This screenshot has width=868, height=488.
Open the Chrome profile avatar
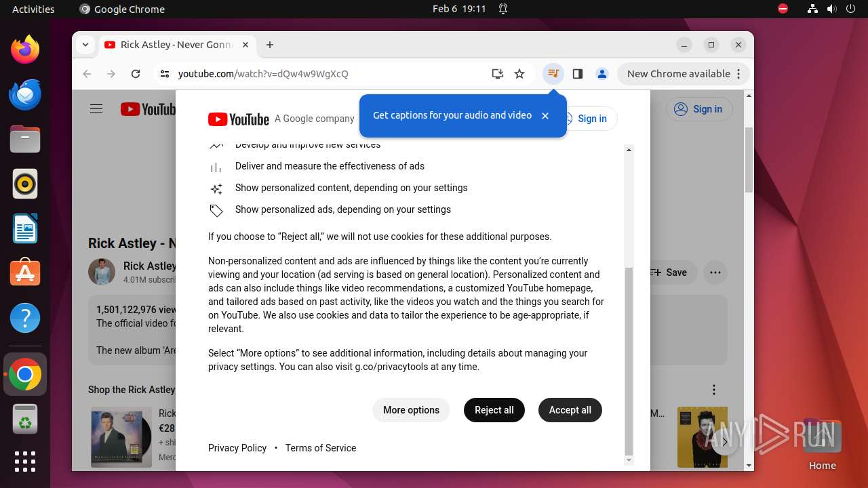click(x=602, y=74)
